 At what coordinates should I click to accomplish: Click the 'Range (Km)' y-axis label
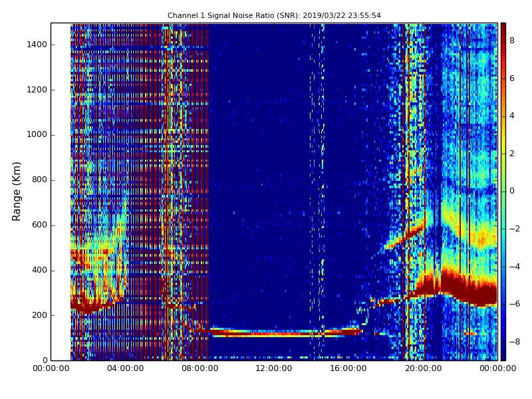pyautogui.click(x=16, y=192)
